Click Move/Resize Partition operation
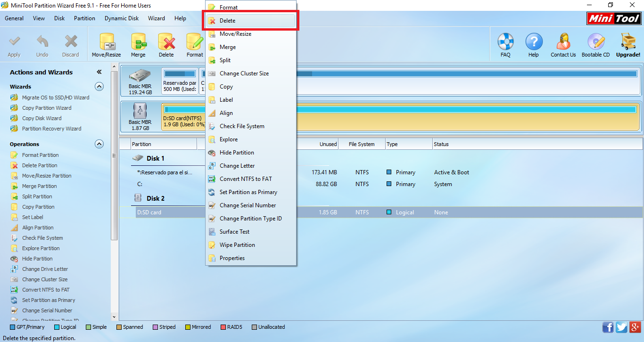644x342 pixels. click(41, 176)
